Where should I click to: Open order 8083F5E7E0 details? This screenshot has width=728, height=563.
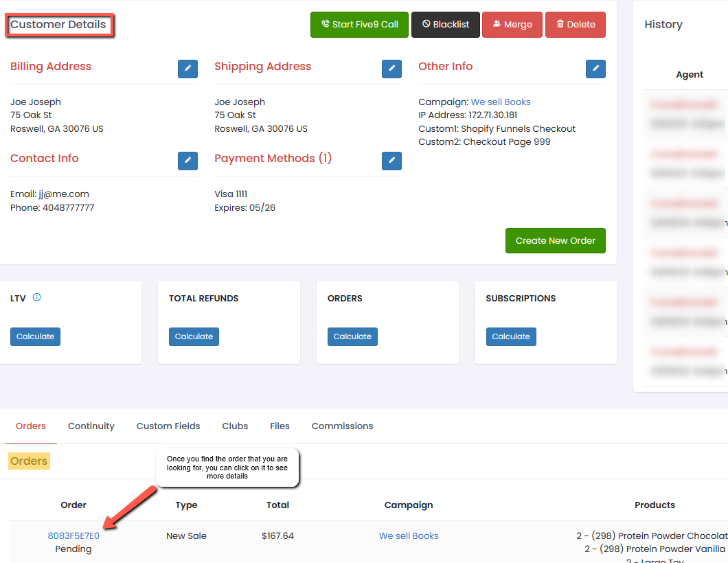coord(73,536)
